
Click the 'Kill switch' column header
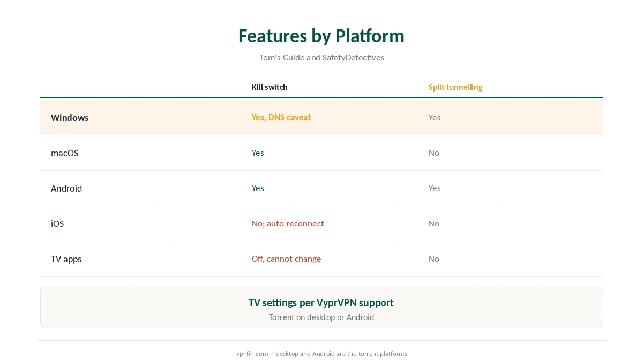pos(270,87)
